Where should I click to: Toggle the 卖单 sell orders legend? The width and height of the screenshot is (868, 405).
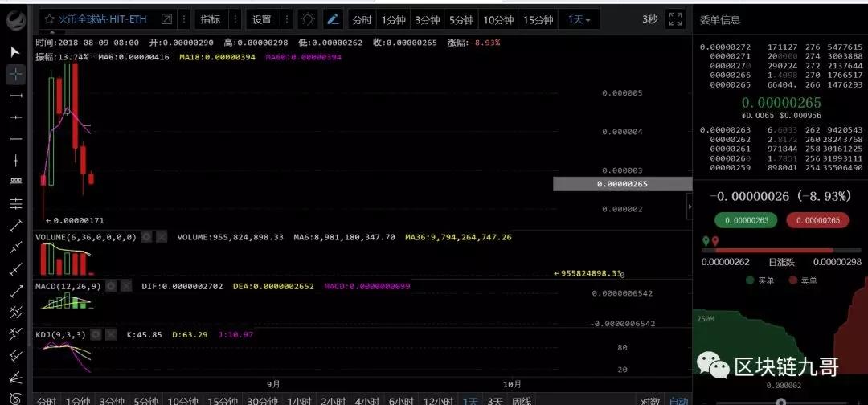(802, 280)
